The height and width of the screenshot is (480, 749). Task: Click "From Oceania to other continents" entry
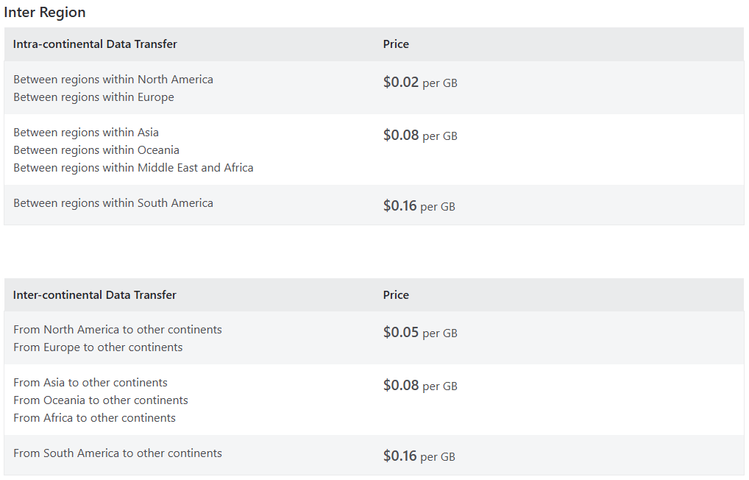click(100, 400)
